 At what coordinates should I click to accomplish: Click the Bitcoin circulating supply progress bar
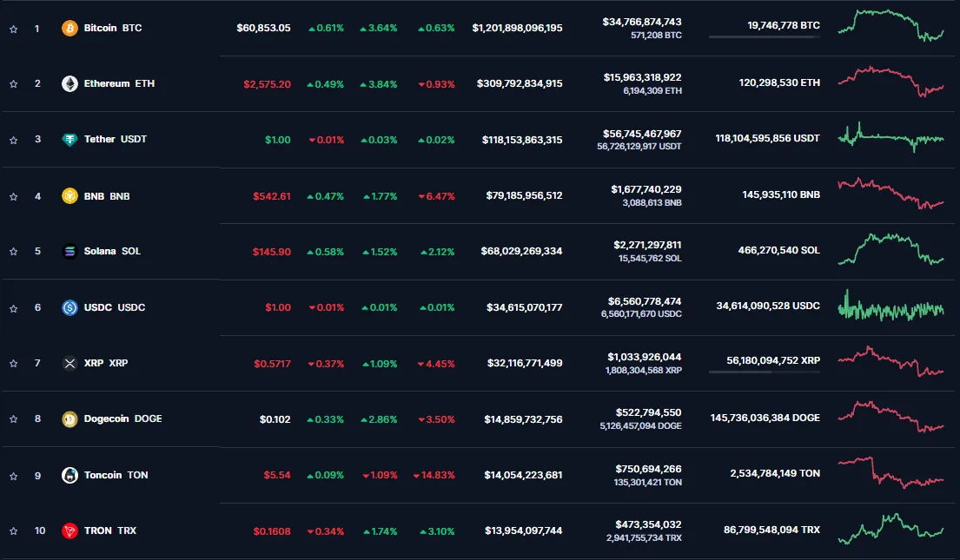764,37
